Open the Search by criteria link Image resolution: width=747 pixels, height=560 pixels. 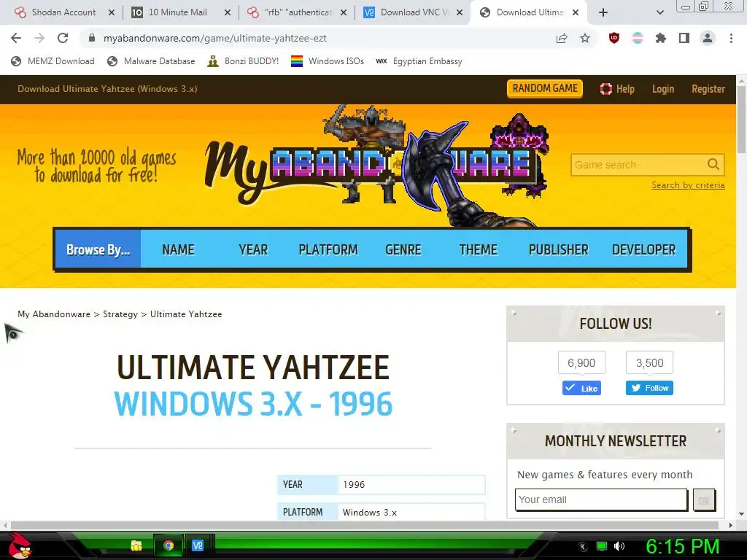pos(688,185)
